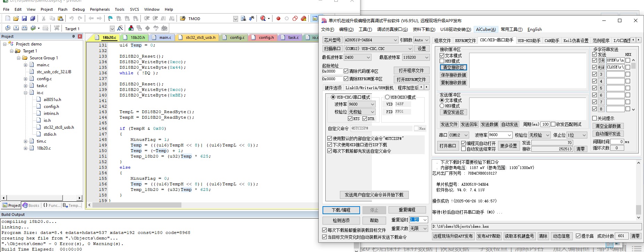The image size is (644, 252).
Task: Click the Pack Installer icon
Action: click(164, 28)
